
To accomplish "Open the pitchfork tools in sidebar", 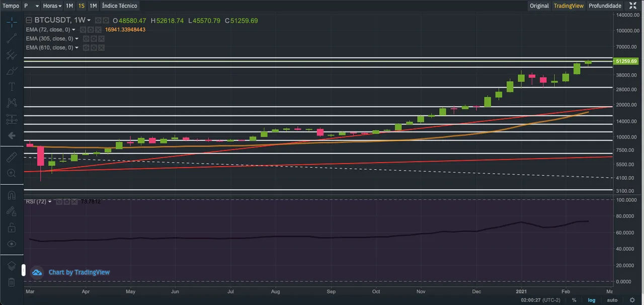I will click(x=12, y=55).
